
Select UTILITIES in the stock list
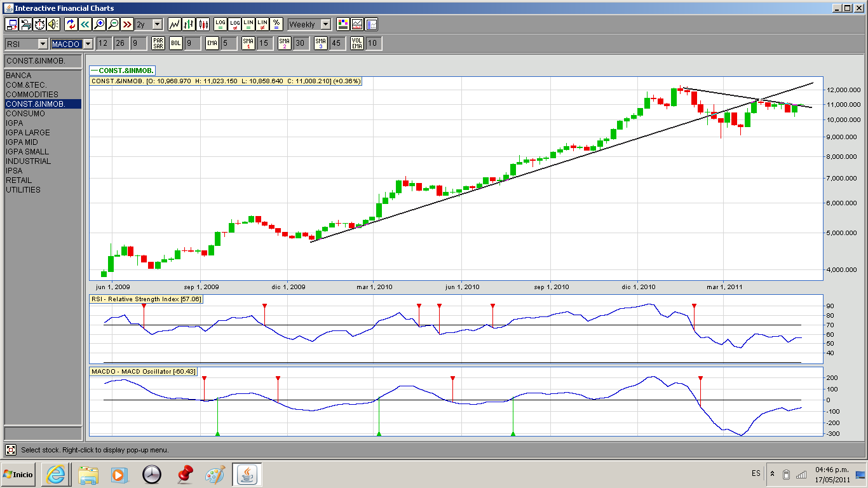click(x=24, y=190)
